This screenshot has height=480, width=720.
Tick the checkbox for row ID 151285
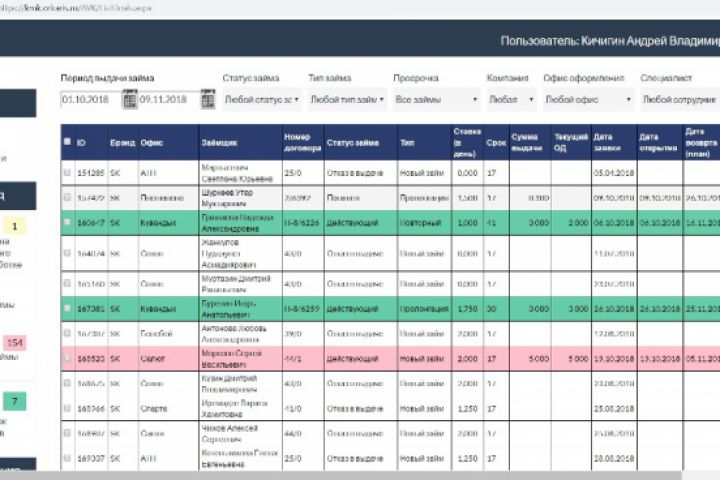click(68, 173)
